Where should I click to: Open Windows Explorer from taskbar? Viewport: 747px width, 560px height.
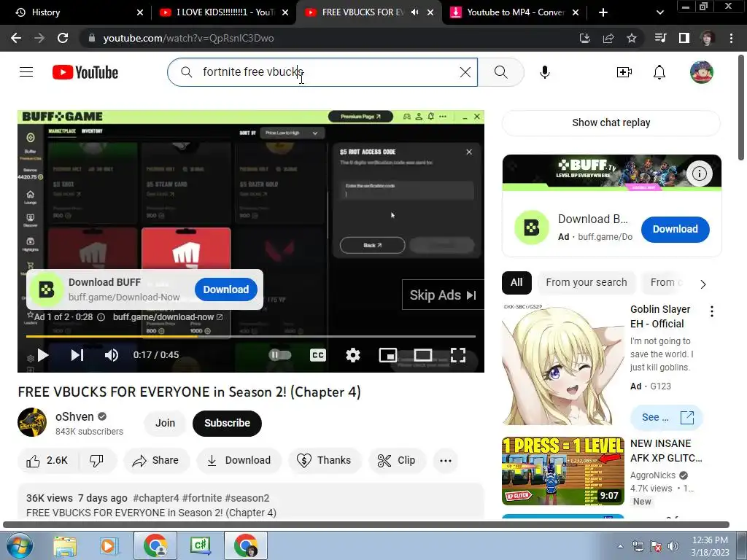65,545
